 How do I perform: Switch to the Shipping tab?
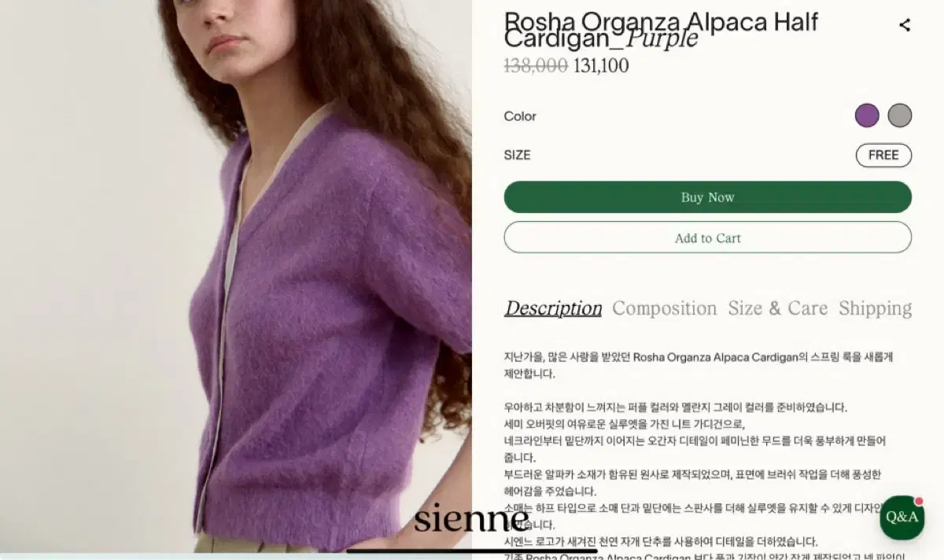click(x=875, y=308)
